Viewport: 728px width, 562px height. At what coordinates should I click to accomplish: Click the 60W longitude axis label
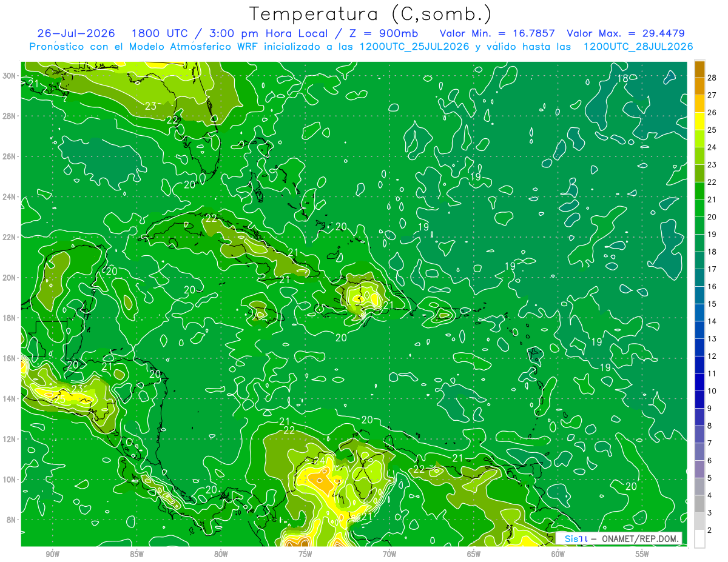[558, 554]
